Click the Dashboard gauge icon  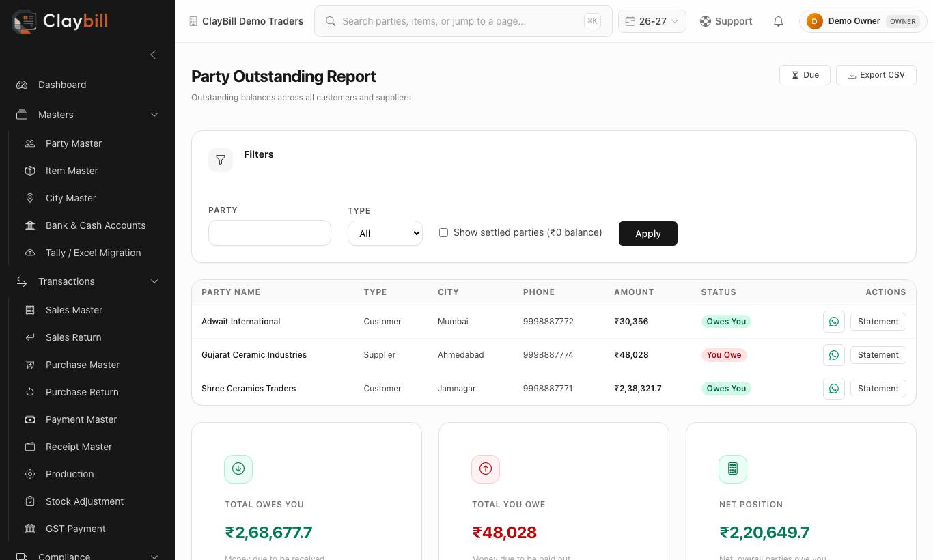point(22,85)
